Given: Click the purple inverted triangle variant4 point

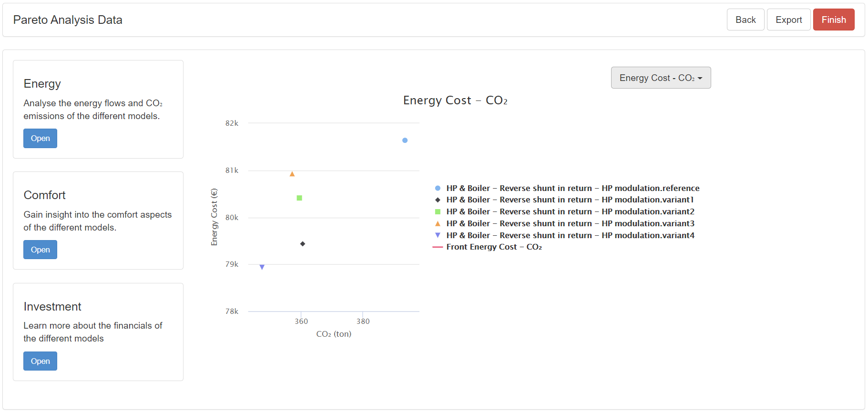Looking at the screenshot, I should pos(262,267).
